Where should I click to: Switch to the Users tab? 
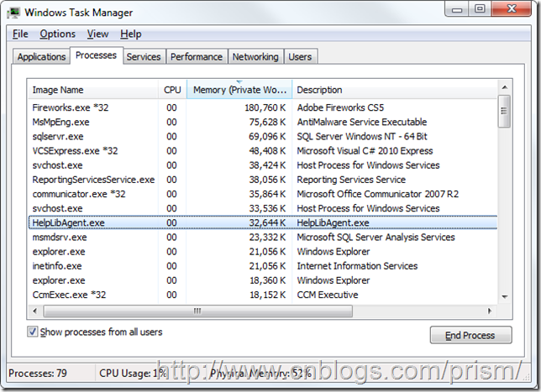click(x=300, y=56)
